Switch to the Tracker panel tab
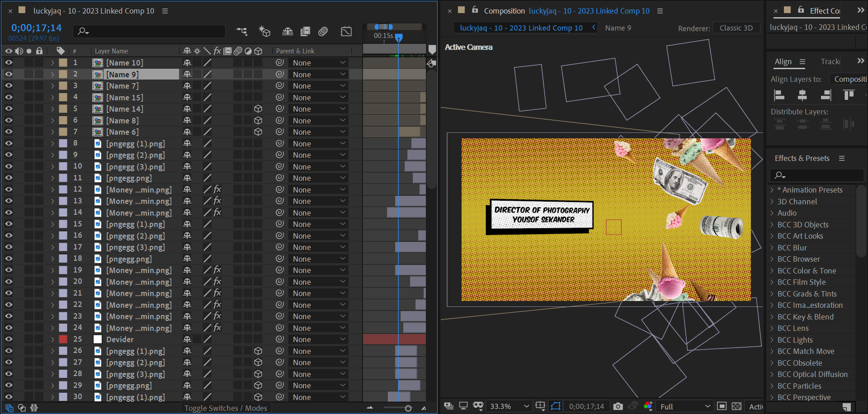The image size is (868, 414). pos(830,61)
